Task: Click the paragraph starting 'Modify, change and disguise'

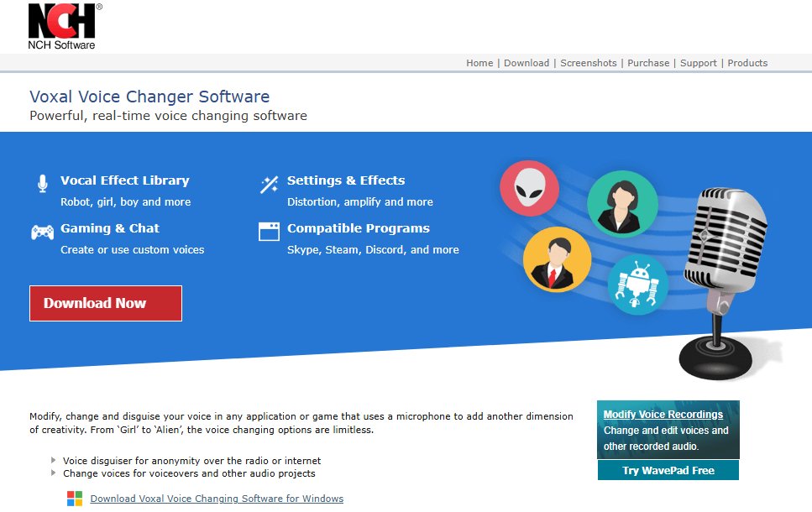Action: [x=301, y=423]
